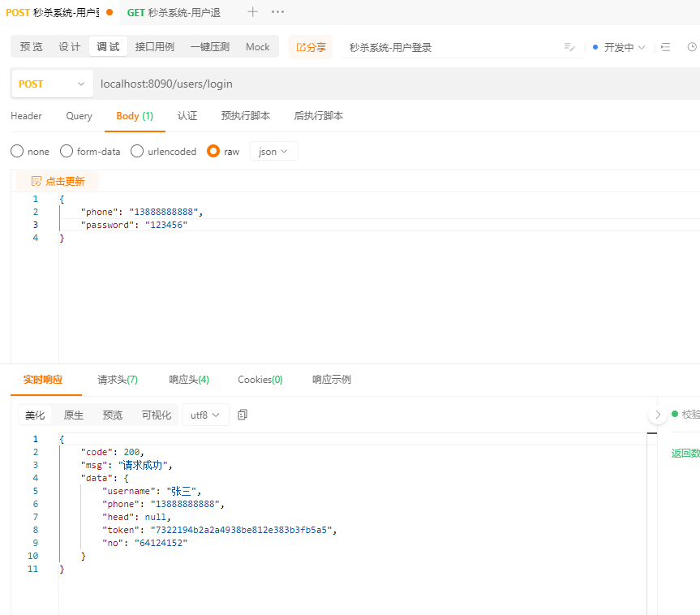Click the "code": 200 line in the response
The height and width of the screenshot is (615, 700).
coord(112,453)
